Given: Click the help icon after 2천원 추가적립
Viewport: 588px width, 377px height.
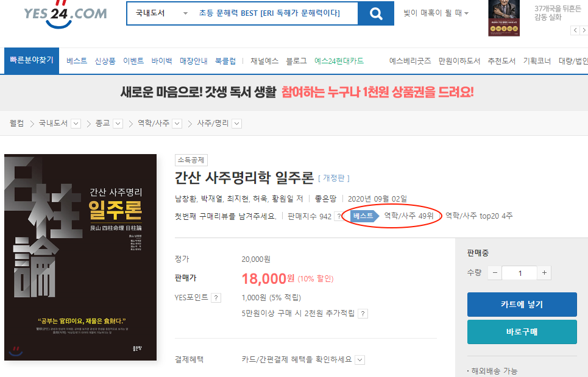Looking at the screenshot, I should tap(363, 314).
